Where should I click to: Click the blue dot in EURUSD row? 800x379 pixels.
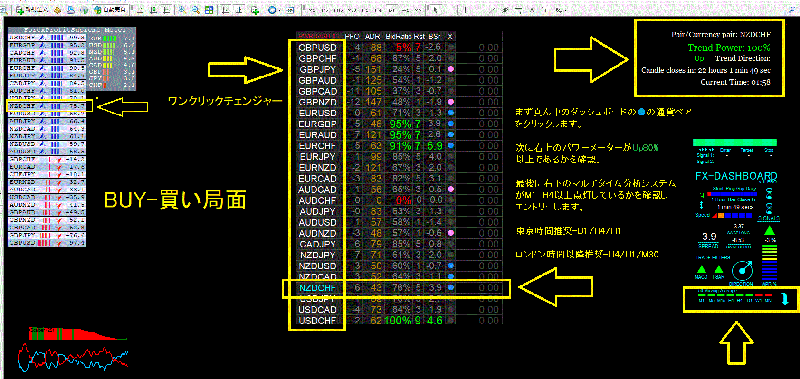coord(451,113)
